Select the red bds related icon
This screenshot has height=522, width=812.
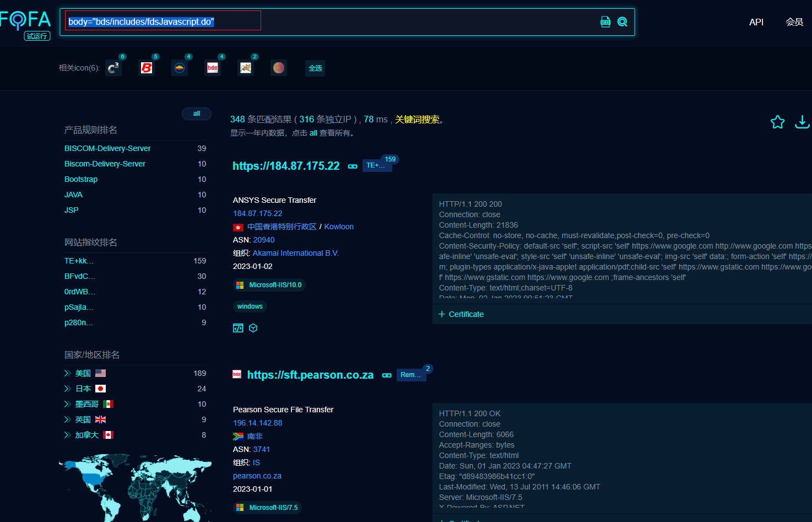213,68
